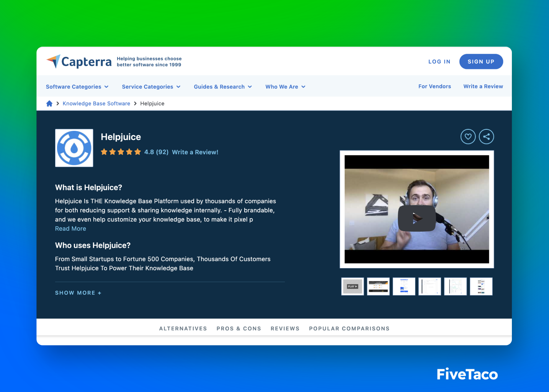Click the 4.8 (92) rating text

156,152
